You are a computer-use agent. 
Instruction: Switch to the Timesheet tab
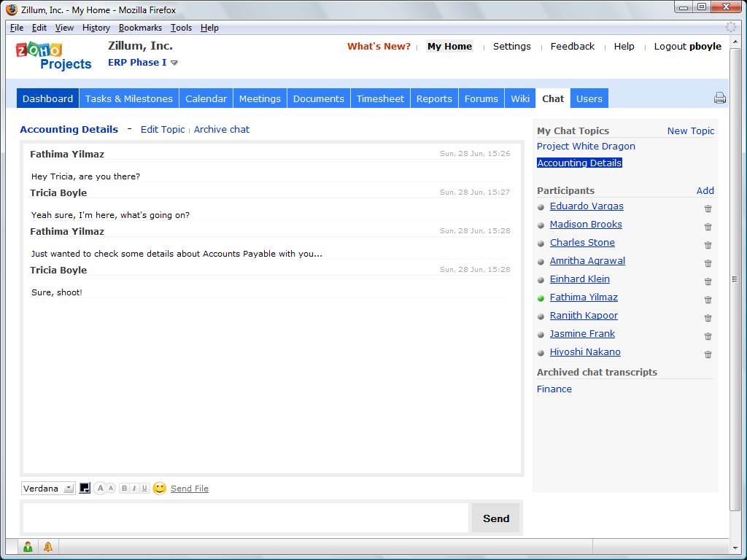pyautogui.click(x=380, y=98)
